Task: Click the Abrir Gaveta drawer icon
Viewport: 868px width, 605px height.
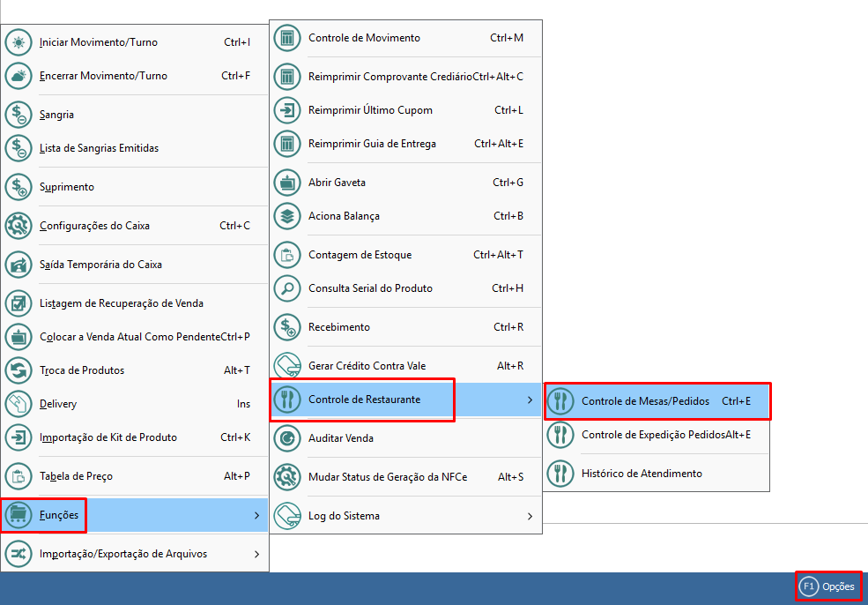Action: 287,183
